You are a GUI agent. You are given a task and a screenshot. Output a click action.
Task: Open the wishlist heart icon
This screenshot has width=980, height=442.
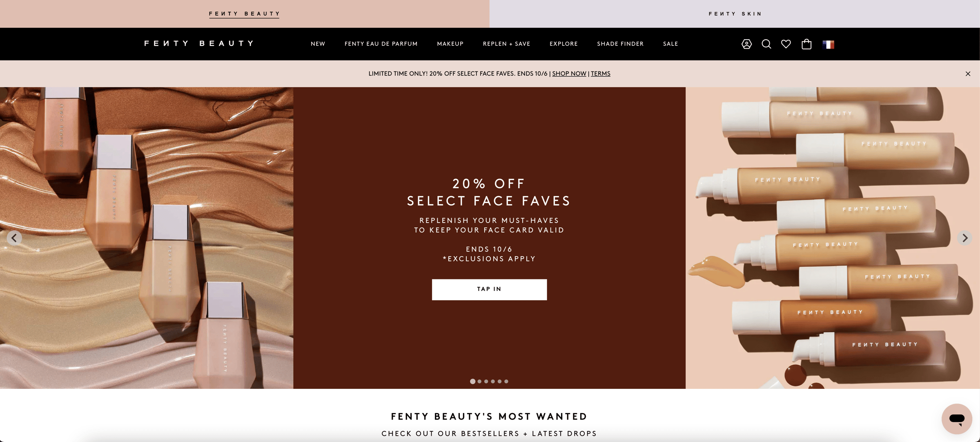coord(786,44)
